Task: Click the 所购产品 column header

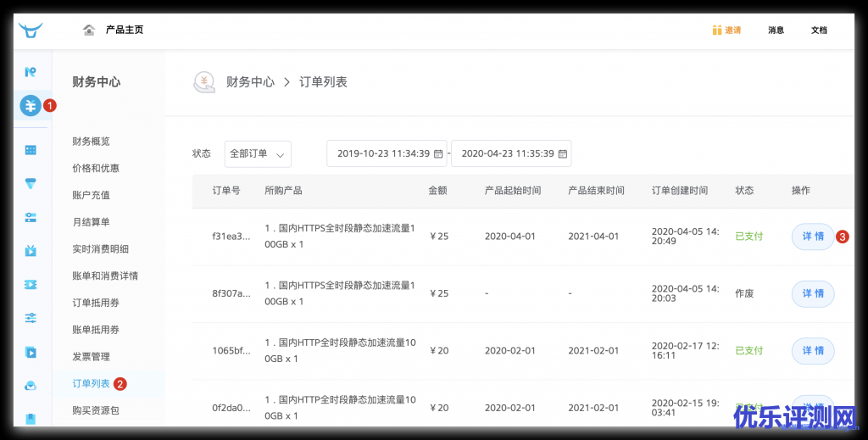Action: 283,191
